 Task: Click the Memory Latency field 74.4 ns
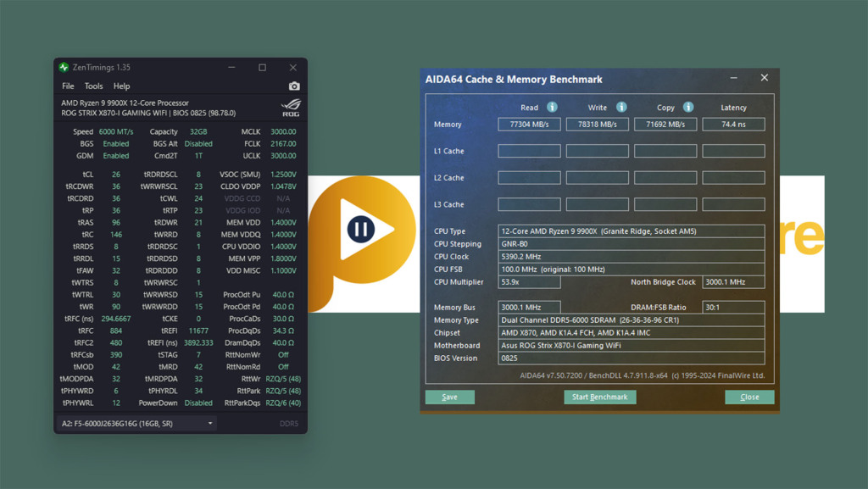click(x=733, y=125)
